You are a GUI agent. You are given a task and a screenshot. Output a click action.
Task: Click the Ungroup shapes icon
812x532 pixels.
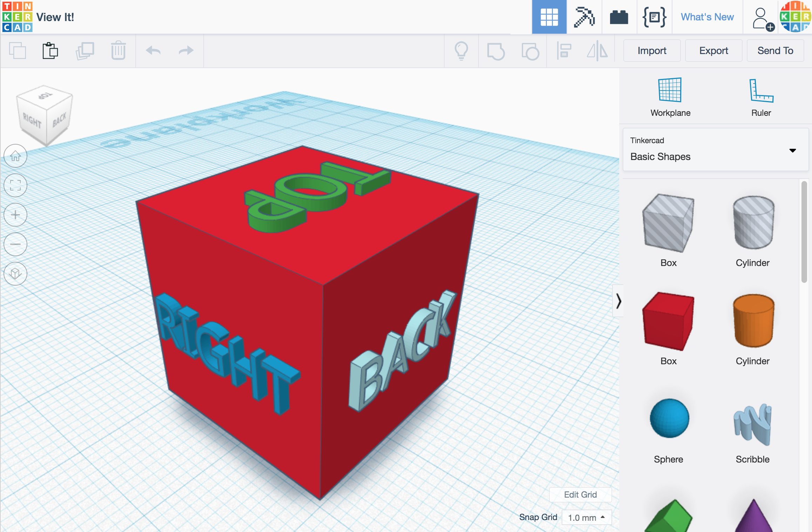[530, 51]
